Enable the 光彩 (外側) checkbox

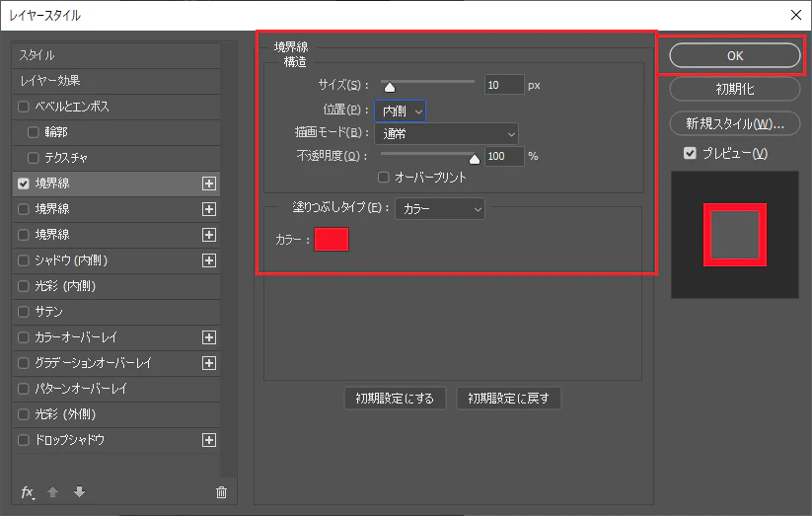pyautogui.click(x=24, y=414)
